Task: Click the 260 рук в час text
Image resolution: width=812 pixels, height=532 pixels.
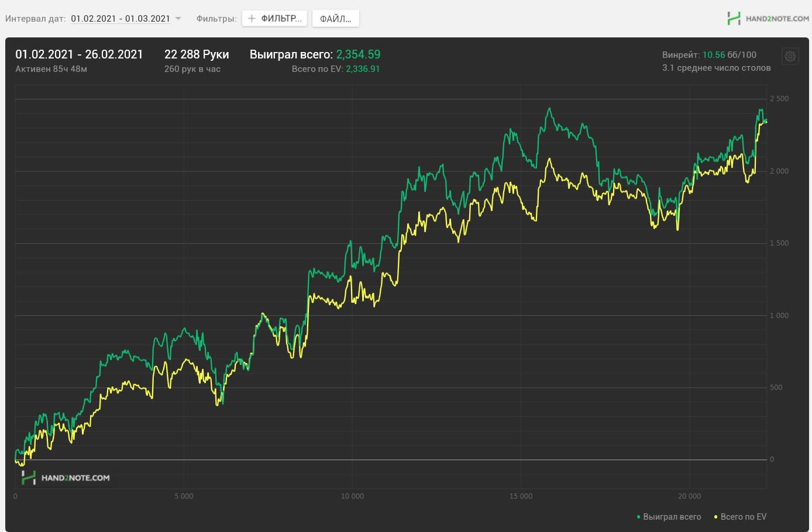Action: pos(192,69)
